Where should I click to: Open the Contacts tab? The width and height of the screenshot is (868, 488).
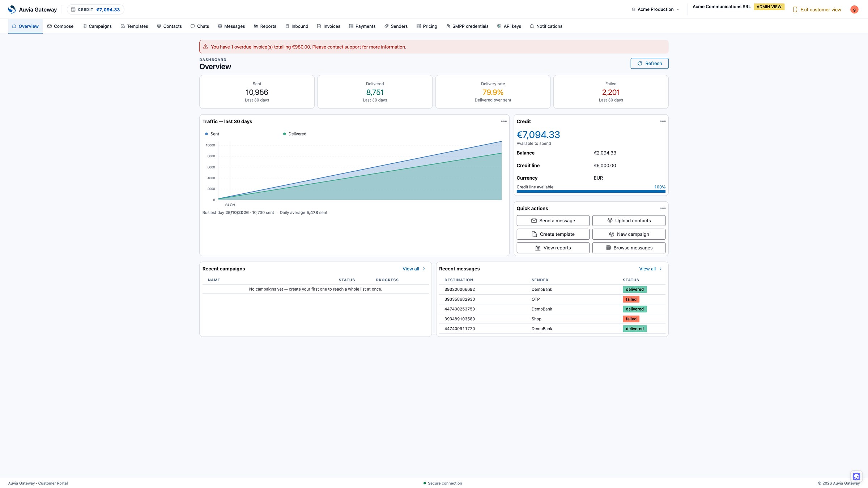[x=169, y=26]
